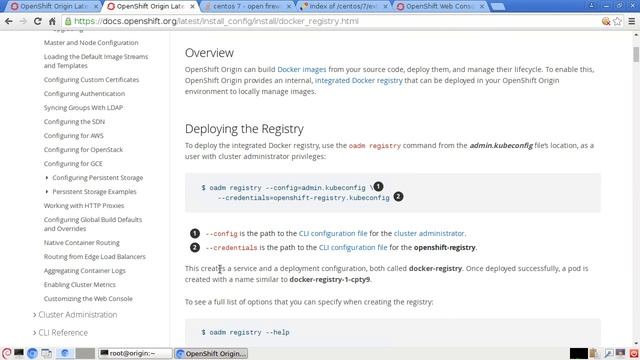Click the 'Deploying the Registry' heading
Viewport: 640px width, 360px height.
click(x=244, y=129)
